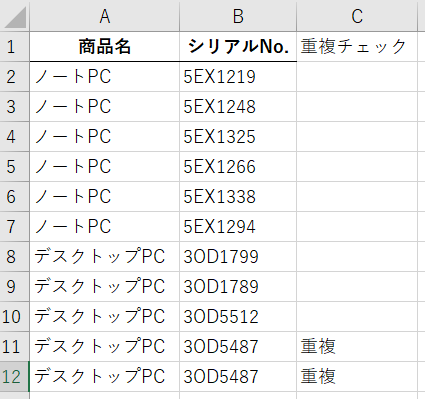The image size is (425, 399).
Task: Select cell with serial 5EX1219
Action: (x=238, y=77)
